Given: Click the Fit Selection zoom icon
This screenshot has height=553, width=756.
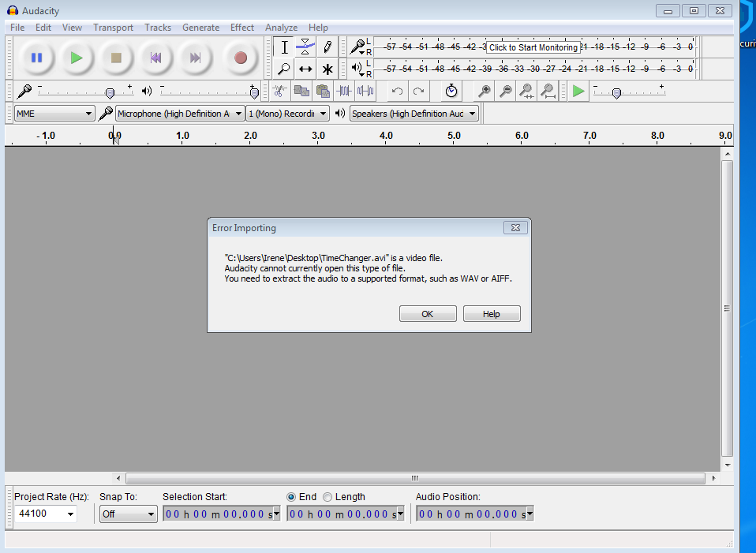Looking at the screenshot, I should coord(526,91).
